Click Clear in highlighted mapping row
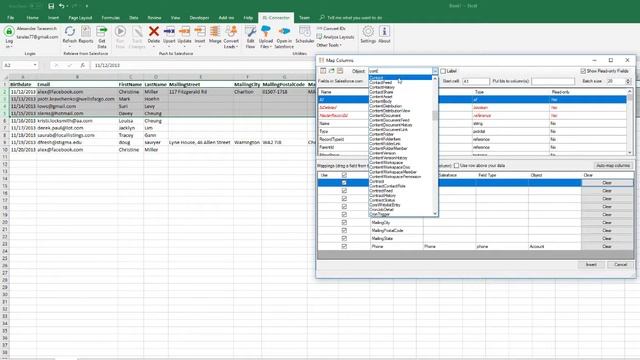 (x=607, y=183)
